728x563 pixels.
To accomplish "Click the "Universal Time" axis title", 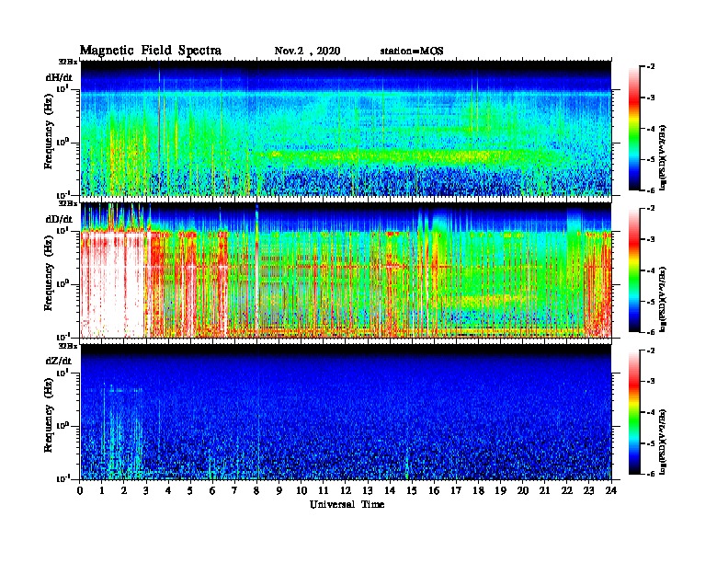I will [x=347, y=504].
